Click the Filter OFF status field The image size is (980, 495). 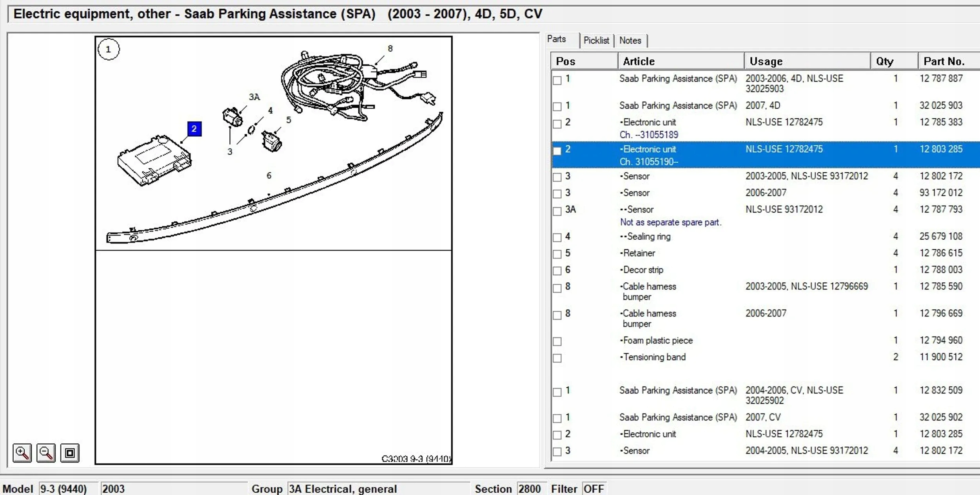point(593,489)
